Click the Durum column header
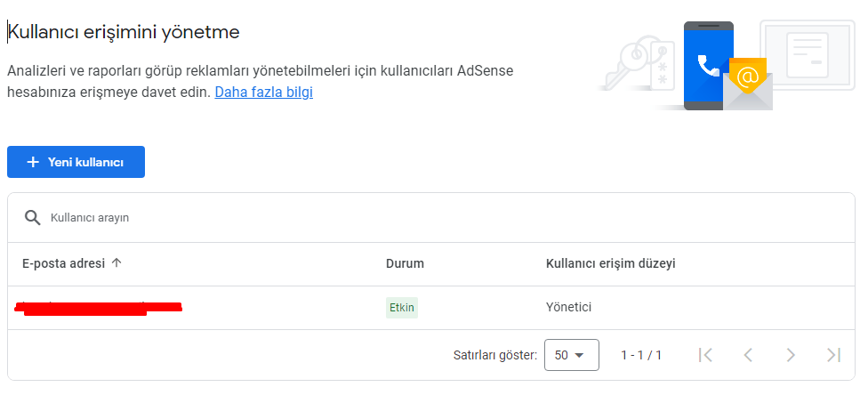 [x=405, y=263]
